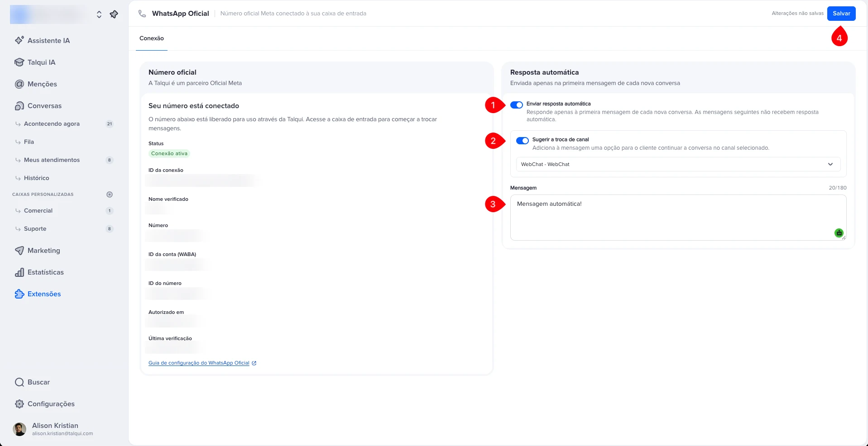868x446 pixels.
Task: Click the green bot icon in message box
Action: click(839, 232)
